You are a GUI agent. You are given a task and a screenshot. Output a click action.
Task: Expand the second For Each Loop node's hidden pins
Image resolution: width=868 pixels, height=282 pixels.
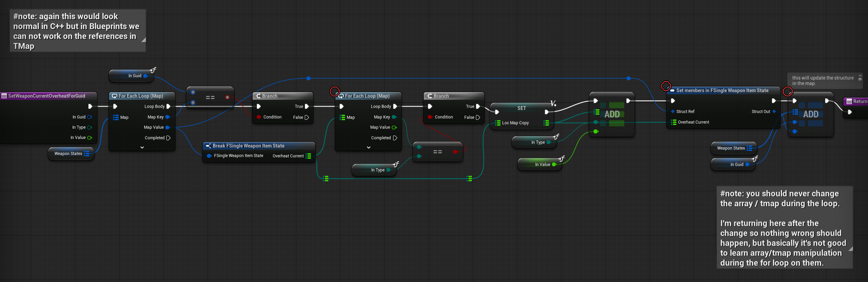[369, 147]
